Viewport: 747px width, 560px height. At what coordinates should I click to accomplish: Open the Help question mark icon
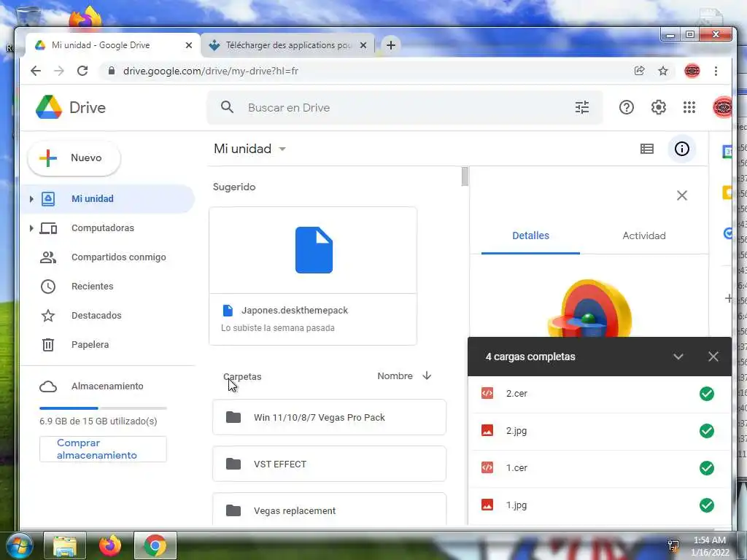point(626,107)
